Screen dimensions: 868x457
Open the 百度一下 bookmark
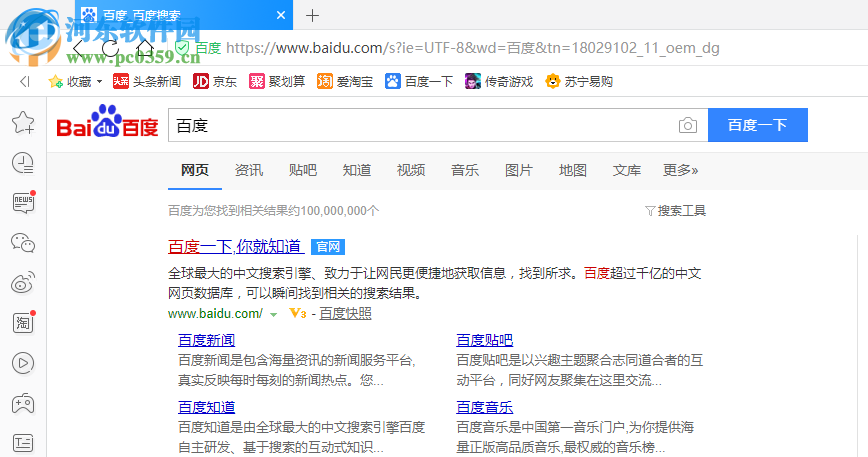pyautogui.click(x=419, y=82)
